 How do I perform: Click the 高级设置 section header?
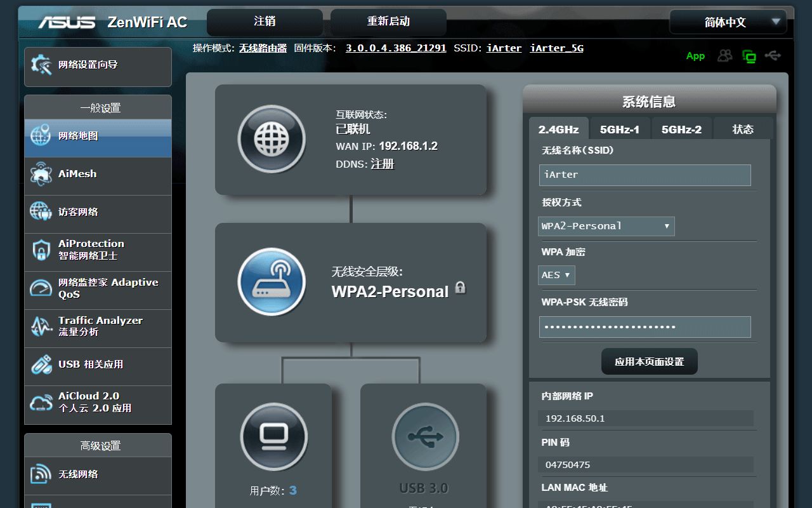[98, 446]
